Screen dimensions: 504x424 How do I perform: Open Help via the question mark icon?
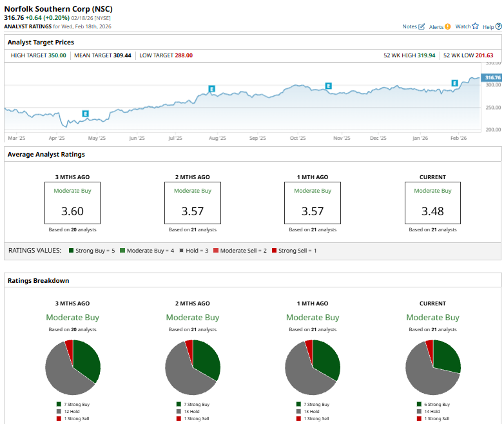[x=498, y=26]
